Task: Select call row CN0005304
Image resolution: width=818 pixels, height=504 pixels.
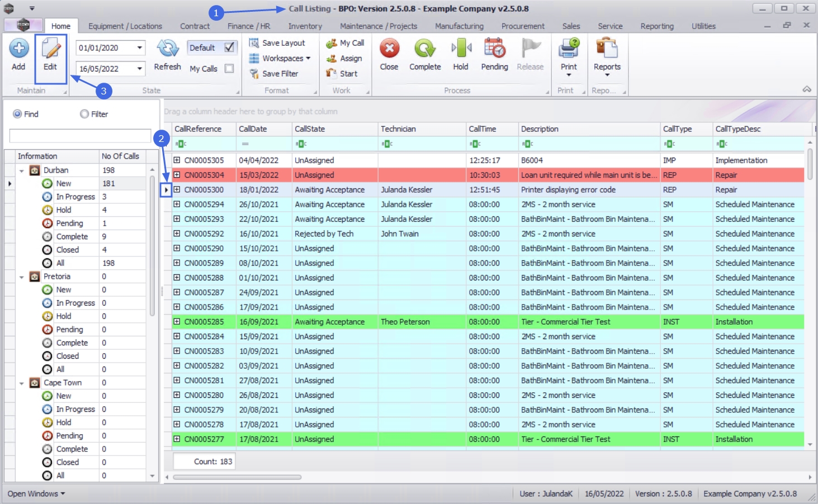Action: point(488,175)
